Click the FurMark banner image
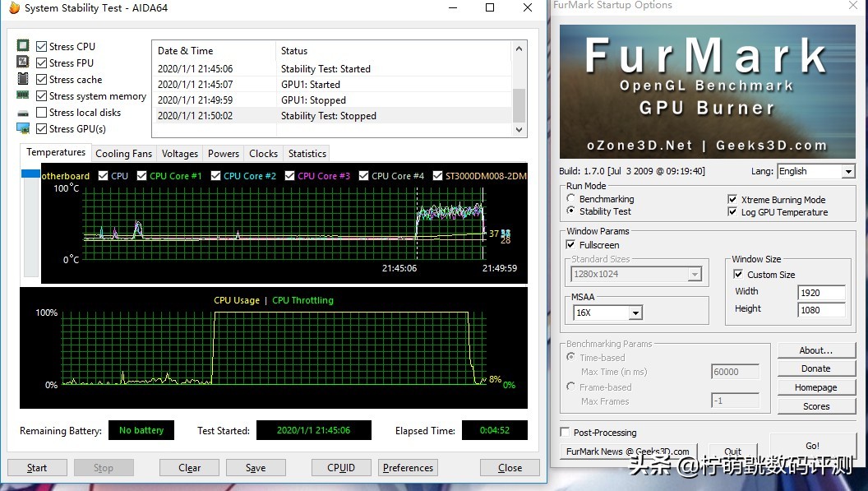Viewport: 868px width, 491px height. 707,91
